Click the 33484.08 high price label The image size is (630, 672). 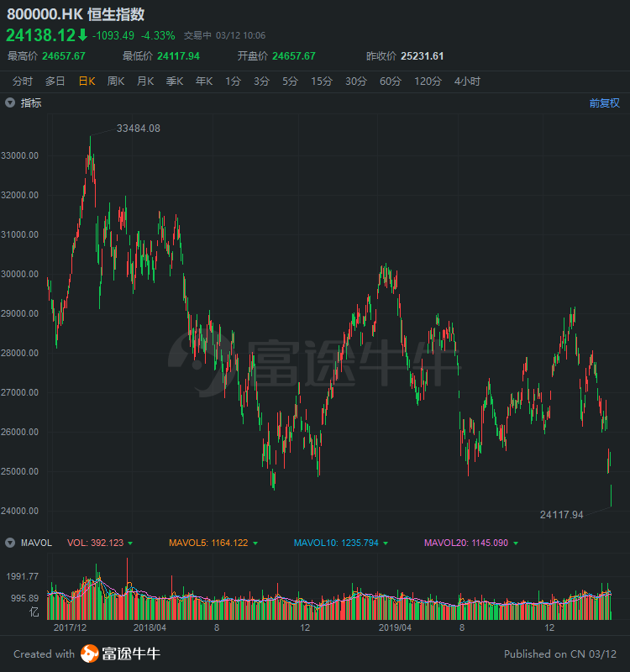(x=138, y=129)
